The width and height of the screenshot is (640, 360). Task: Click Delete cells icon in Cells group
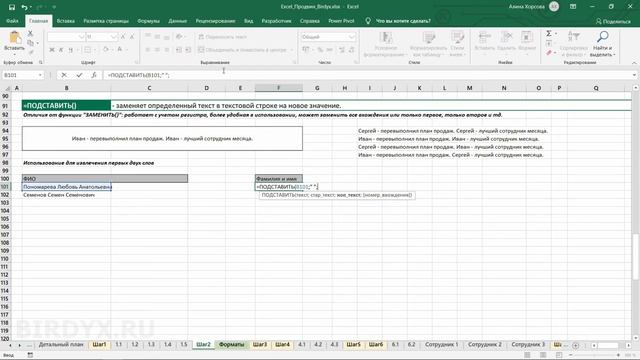pos(506,38)
